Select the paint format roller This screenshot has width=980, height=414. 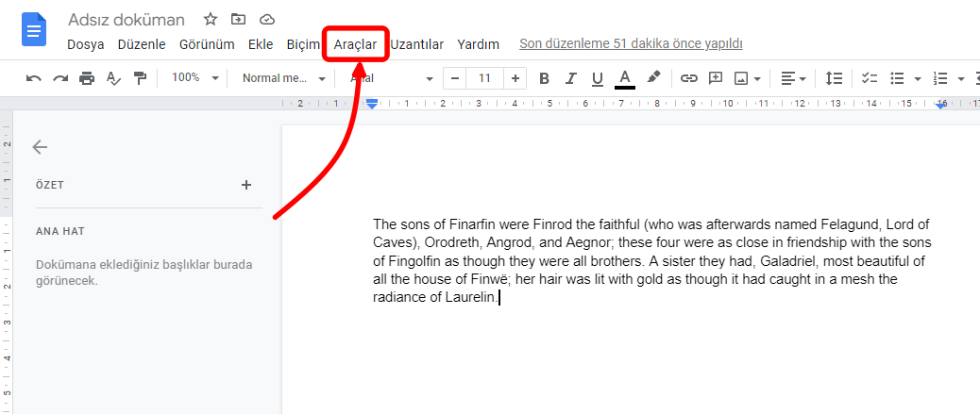coord(140,78)
